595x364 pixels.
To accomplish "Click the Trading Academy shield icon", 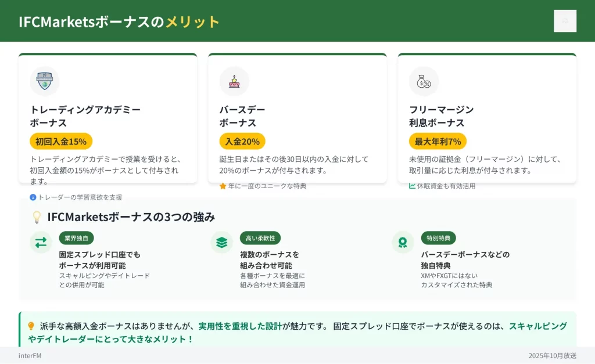I will click(45, 81).
